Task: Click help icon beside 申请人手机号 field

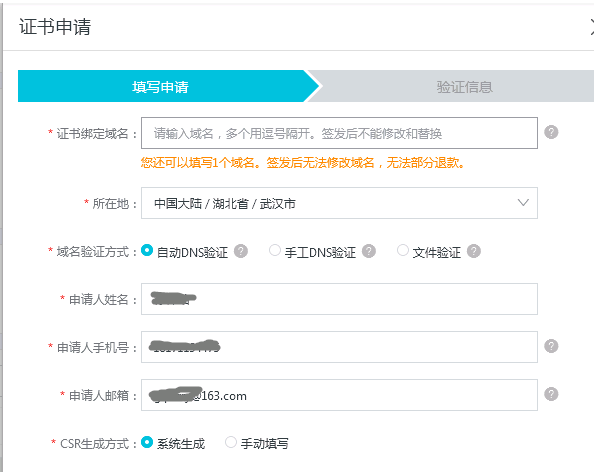Action: (551, 346)
